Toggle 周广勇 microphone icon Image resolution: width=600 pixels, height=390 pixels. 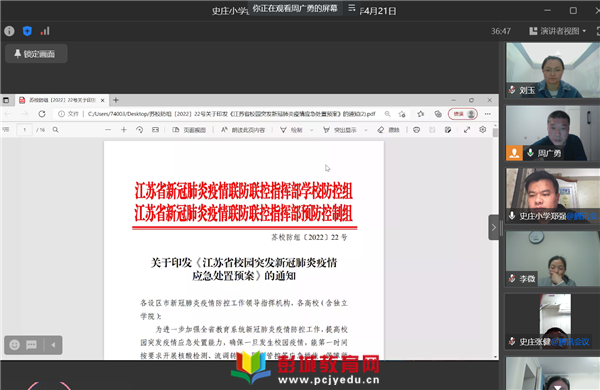[530, 153]
